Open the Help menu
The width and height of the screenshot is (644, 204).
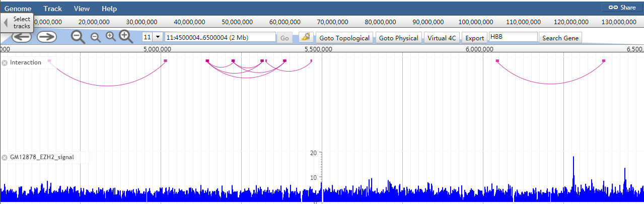(109, 9)
